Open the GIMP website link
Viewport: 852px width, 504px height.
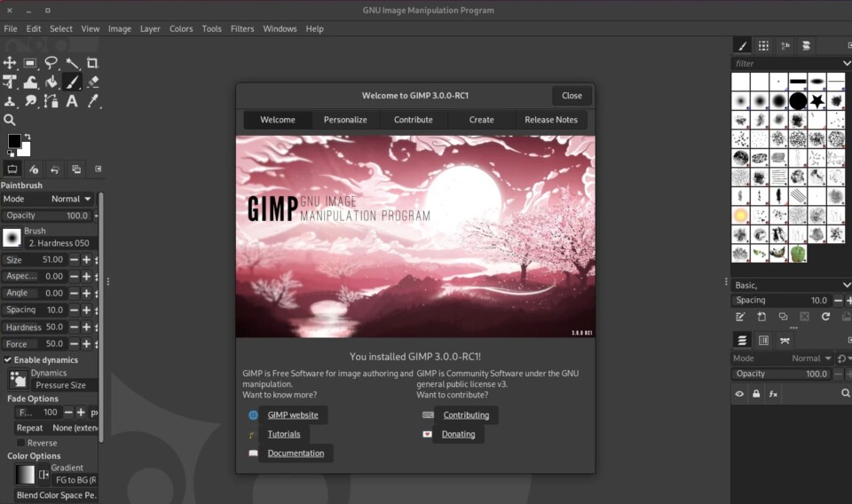[x=293, y=415]
